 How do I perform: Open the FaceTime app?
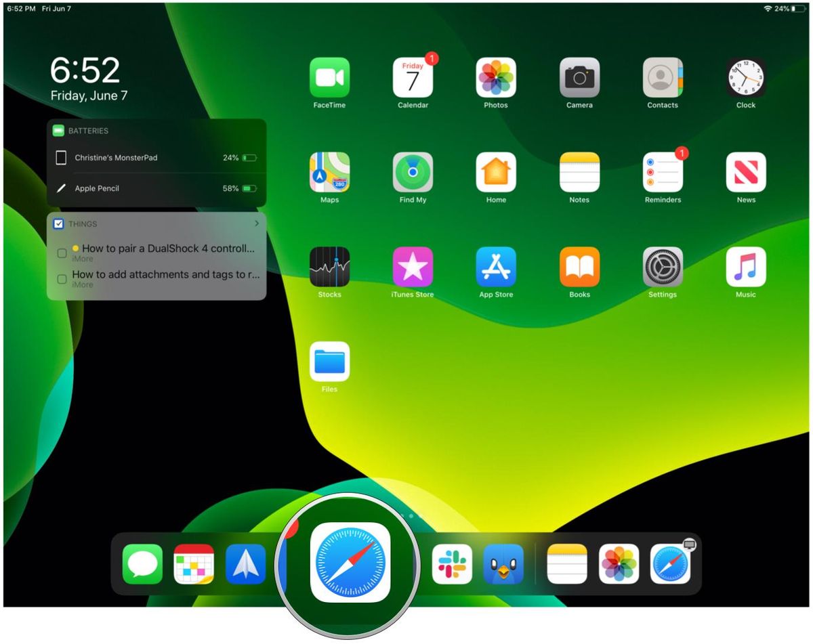[x=330, y=78]
